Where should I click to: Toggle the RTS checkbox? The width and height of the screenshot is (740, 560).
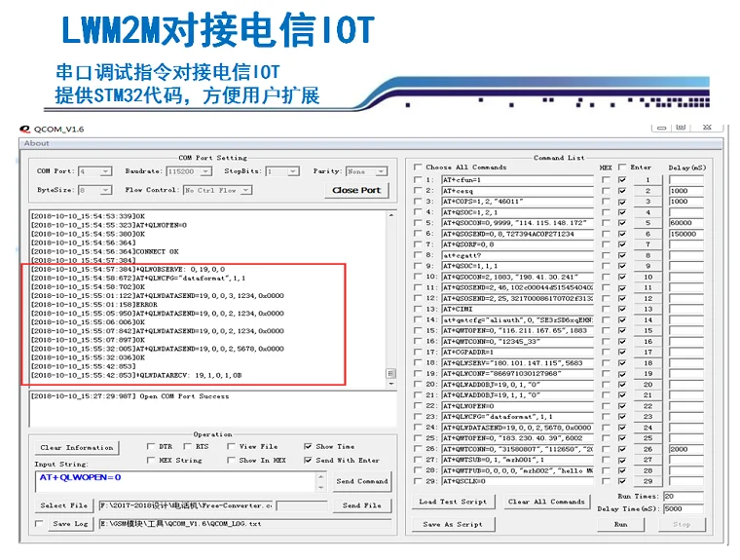[187, 446]
